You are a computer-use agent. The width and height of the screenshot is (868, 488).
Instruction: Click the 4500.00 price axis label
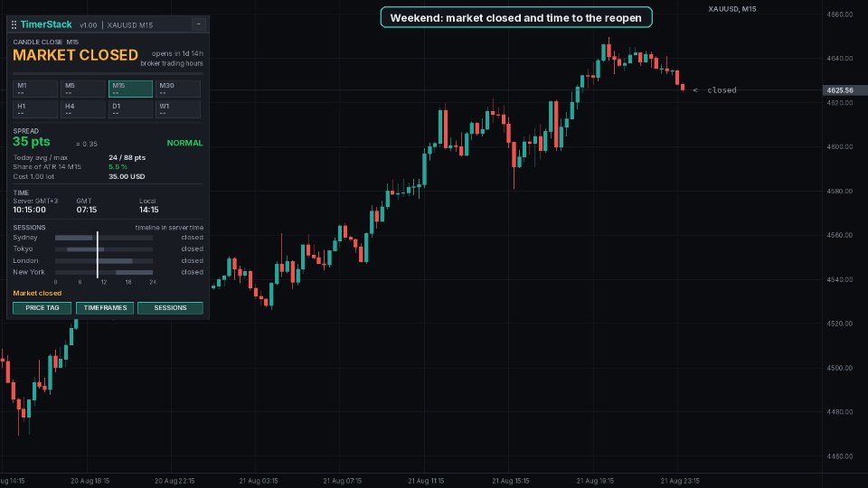tap(840, 368)
